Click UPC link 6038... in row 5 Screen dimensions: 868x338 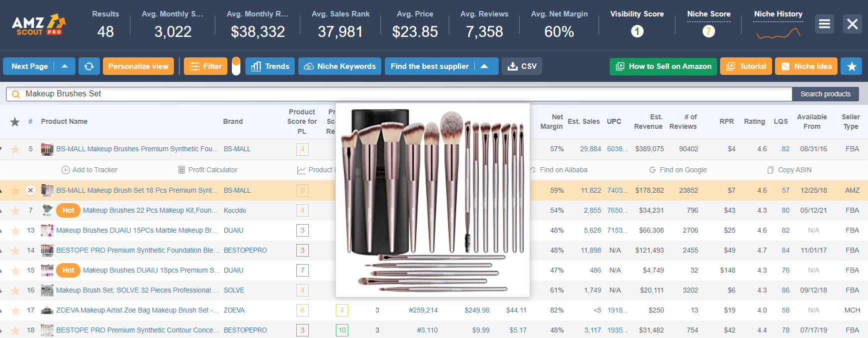coord(617,149)
